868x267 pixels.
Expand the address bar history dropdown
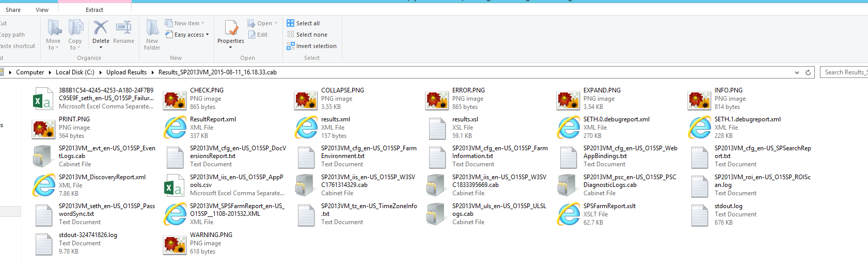click(797, 72)
